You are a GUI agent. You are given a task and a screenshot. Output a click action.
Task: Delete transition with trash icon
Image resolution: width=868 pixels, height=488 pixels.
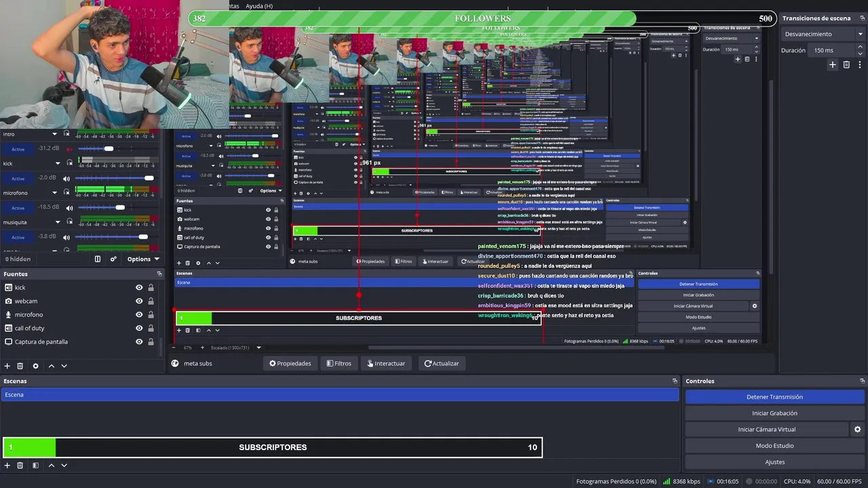tap(846, 65)
